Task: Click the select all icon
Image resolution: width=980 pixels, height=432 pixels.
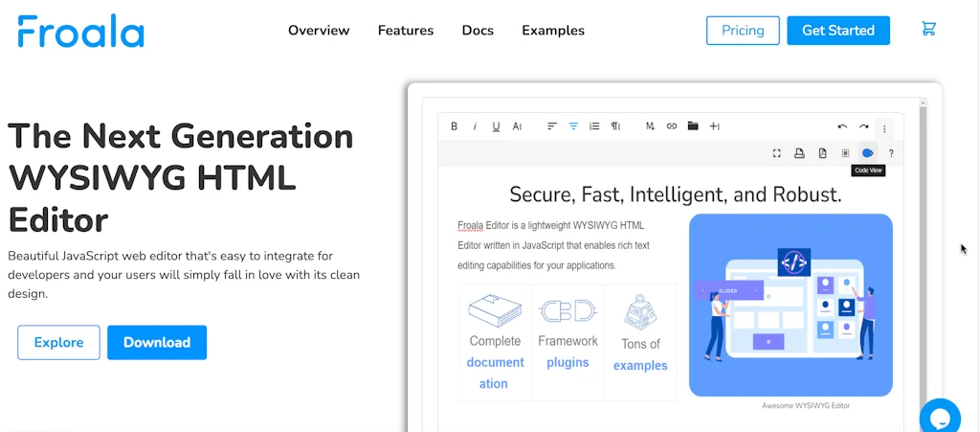Action: (845, 153)
